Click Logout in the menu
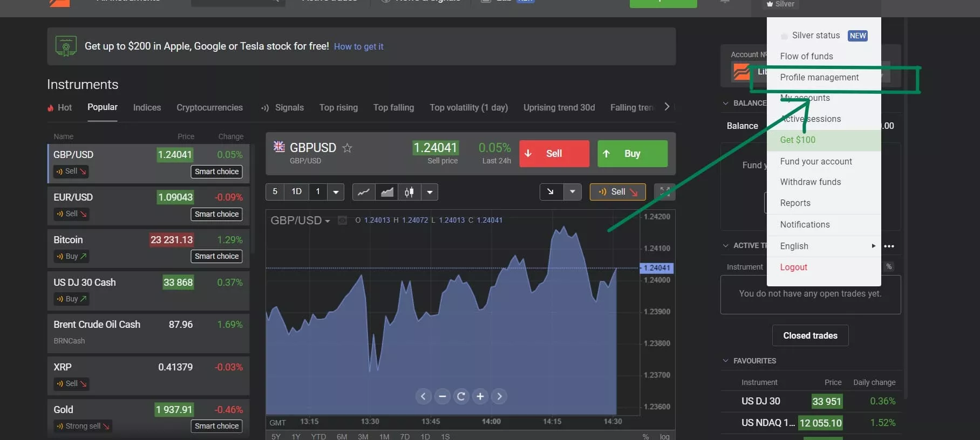The width and height of the screenshot is (980, 440). tap(793, 267)
